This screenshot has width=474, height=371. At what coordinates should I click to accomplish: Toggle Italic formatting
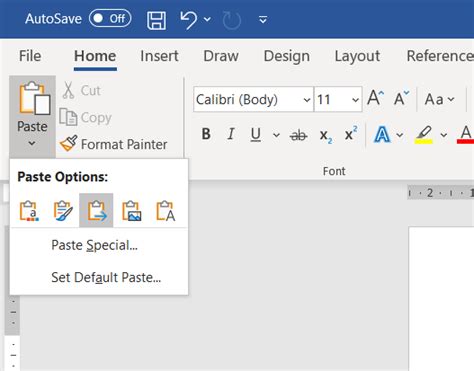pyautogui.click(x=230, y=134)
